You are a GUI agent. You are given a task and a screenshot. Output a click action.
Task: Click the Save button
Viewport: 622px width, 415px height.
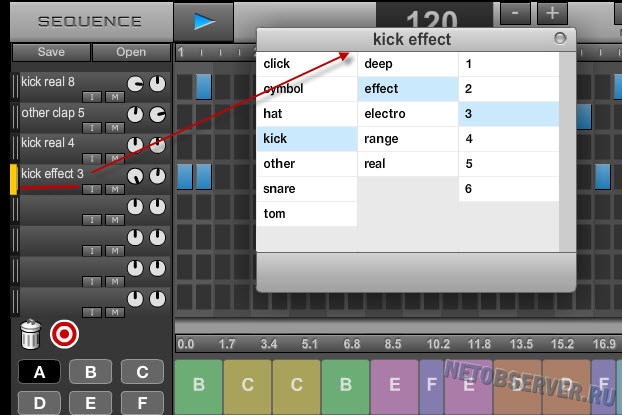(x=51, y=52)
